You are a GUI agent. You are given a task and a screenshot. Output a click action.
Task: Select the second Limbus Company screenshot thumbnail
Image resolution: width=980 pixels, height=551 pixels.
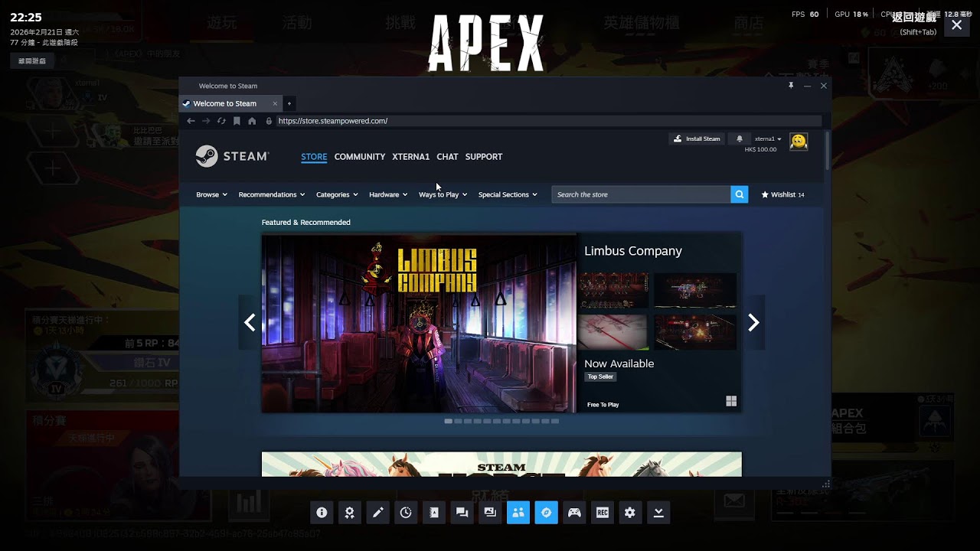(695, 291)
